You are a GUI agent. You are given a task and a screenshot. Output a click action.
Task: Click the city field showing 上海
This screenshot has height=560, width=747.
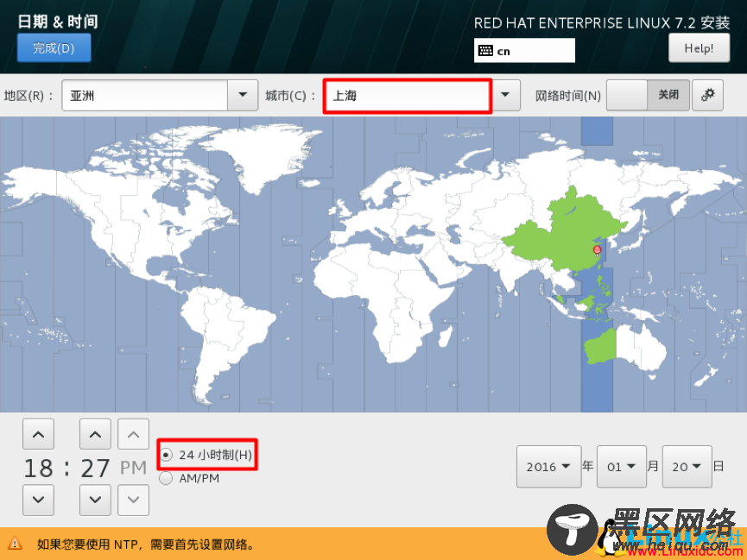[408, 95]
